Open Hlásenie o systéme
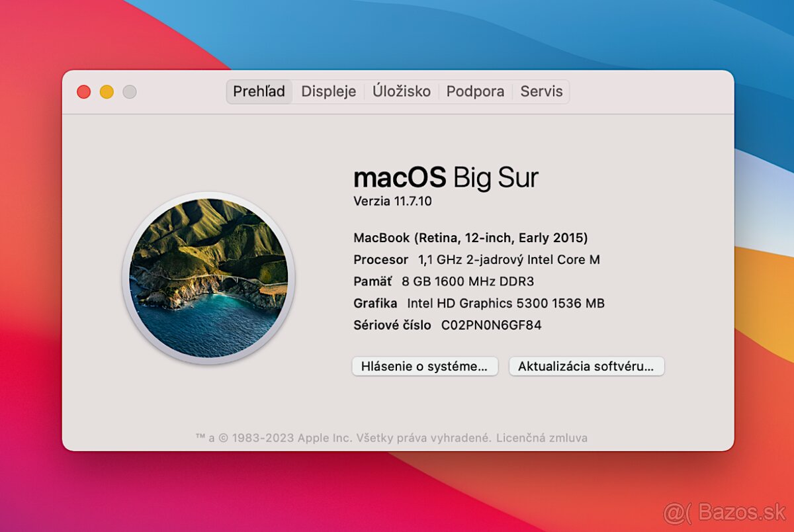Image resolution: width=794 pixels, height=532 pixels. pyautogui.click(x=425, y=366)
